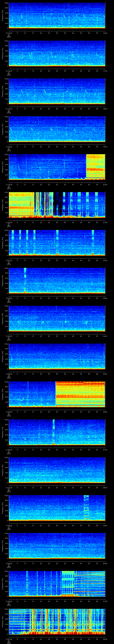Click the 12:30:00 start time label

(9, 601)
